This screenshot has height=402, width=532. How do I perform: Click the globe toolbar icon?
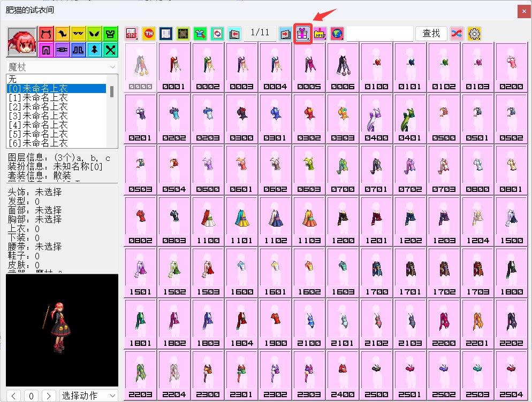coord(337,34)
